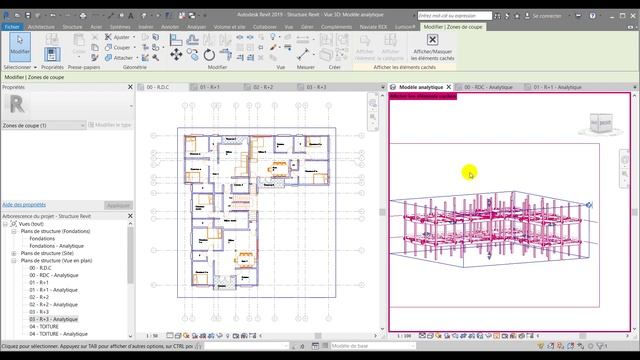640x360 pixels.
Task: Open the Zones de coupe type selector
Action: (43, 125)
